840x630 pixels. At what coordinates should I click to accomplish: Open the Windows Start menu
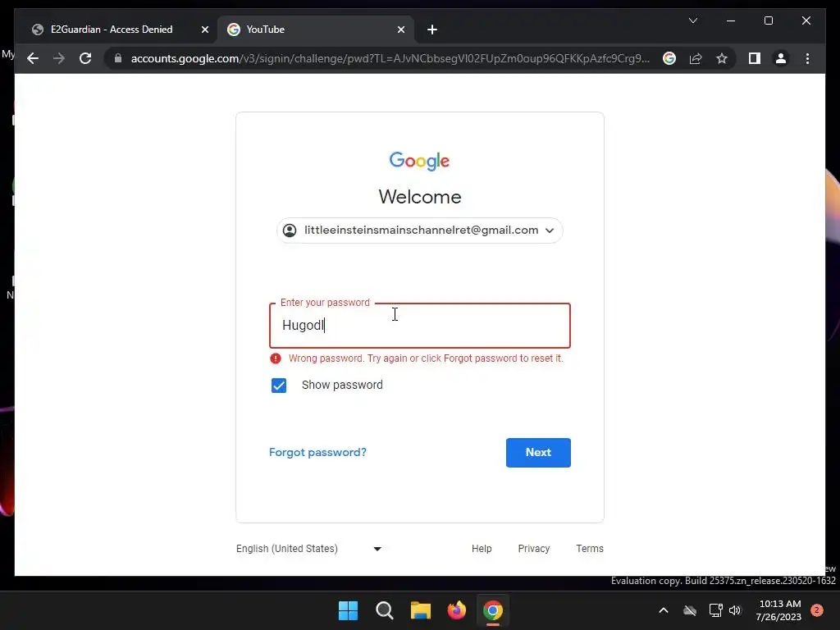click(348, 610)
